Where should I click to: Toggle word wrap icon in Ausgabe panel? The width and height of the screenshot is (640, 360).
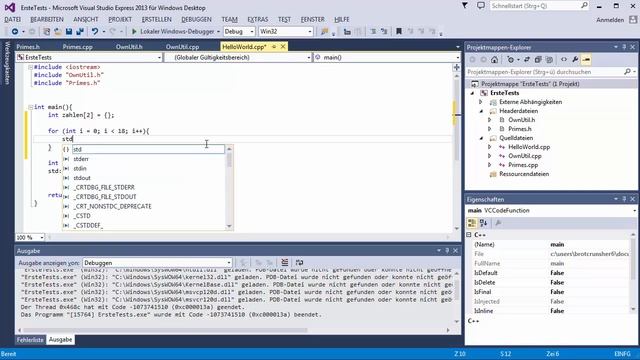tap(299, 262)
